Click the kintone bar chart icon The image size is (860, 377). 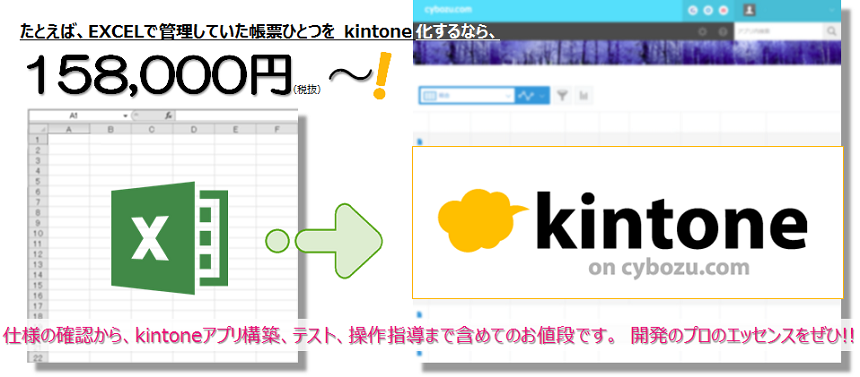584,95
